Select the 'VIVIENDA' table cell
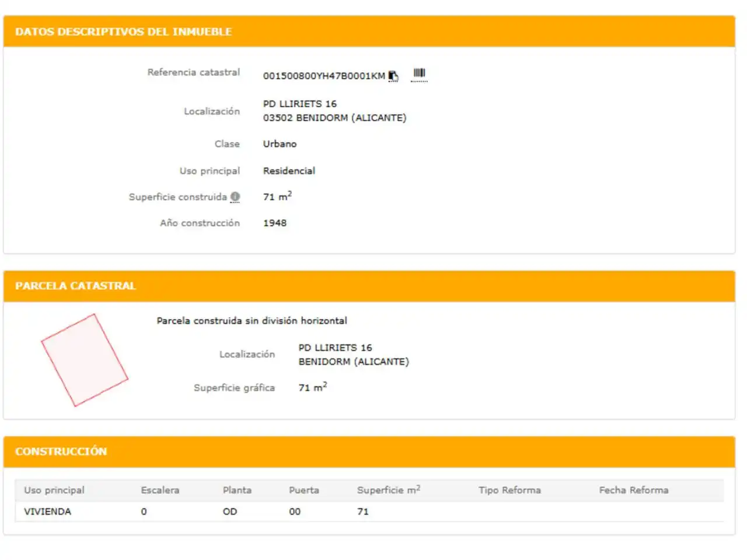The width and height of the screenshot is (747, 560). tap(47, 512)
